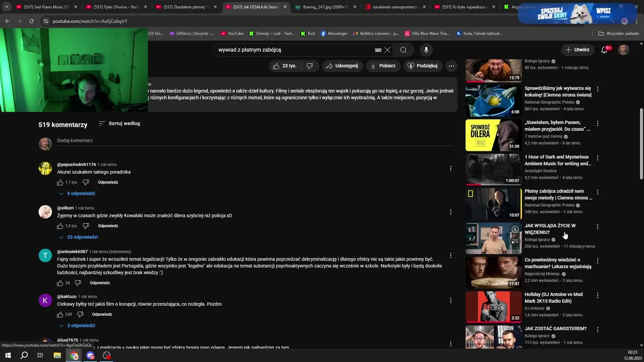Like the comment by @kaktuzo
Screen dimensions: 644x362
(x=60, y=315)
